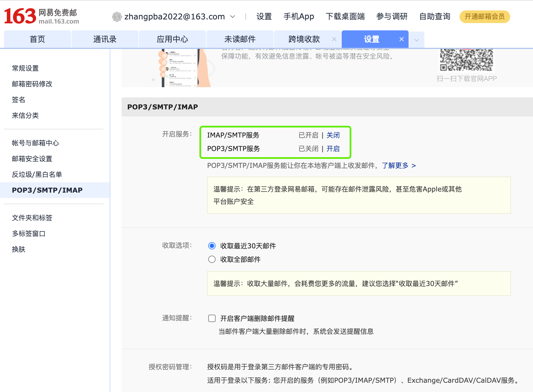Click the 授权密码管理 label

[170, 367]
